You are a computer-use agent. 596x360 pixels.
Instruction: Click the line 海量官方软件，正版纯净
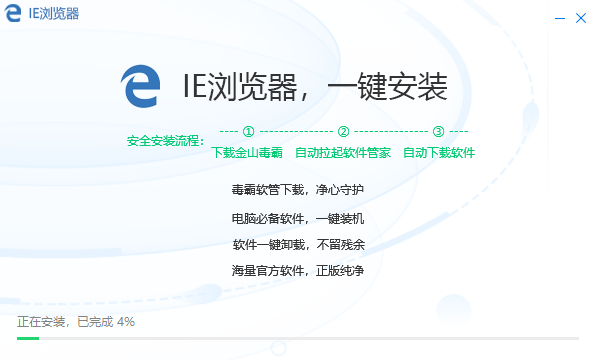pos(298,271)
